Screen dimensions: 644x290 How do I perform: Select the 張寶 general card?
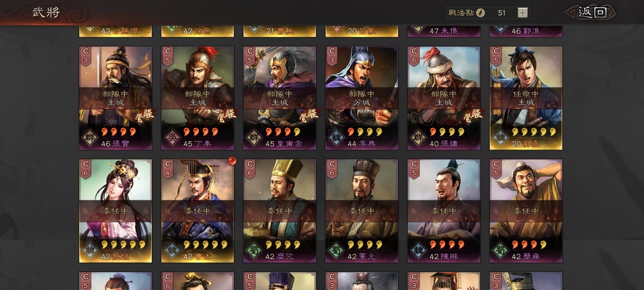coord(115,98)
